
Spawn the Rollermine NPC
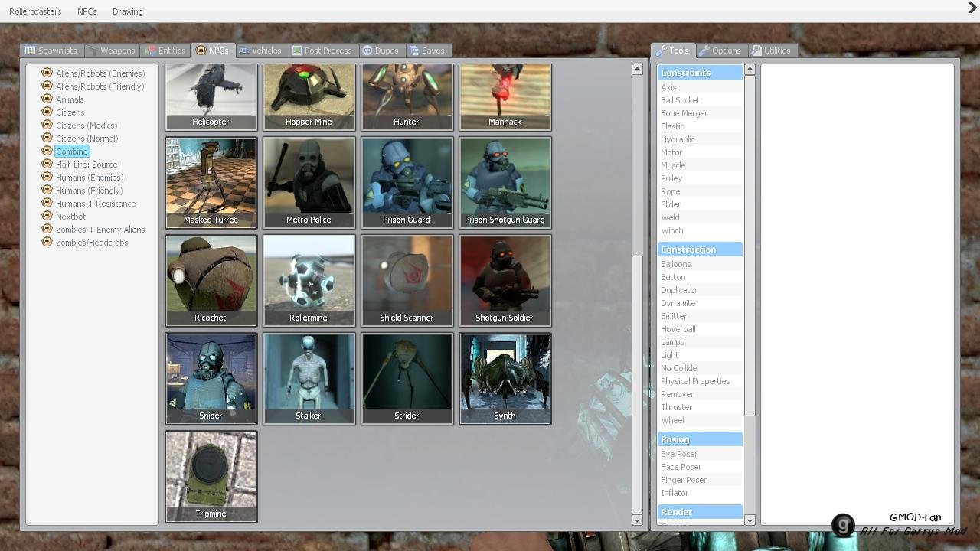coord(309,281)
